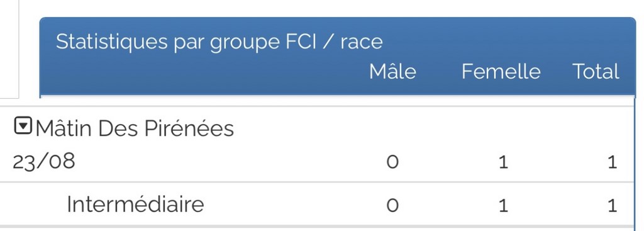Viewport: 644px width, 231px height.
Task: Click the Femelle count in the Intermédiaire row
Action: [x=504, y=205]
